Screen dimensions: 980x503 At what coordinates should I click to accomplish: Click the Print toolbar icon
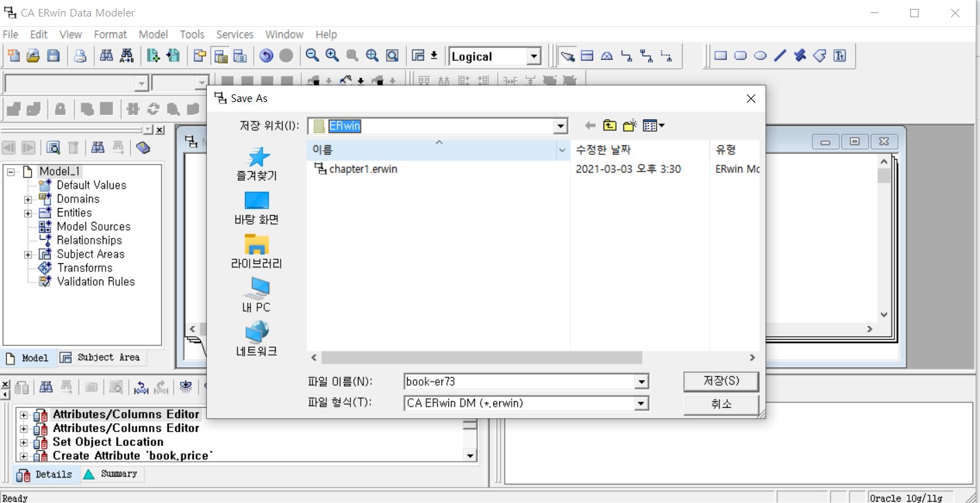[x=80, y=56]
